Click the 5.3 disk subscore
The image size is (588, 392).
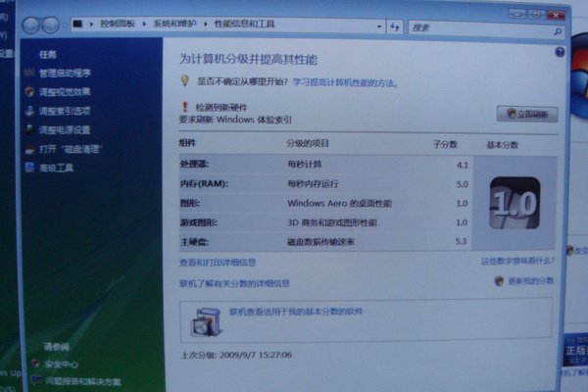(461, 242)
